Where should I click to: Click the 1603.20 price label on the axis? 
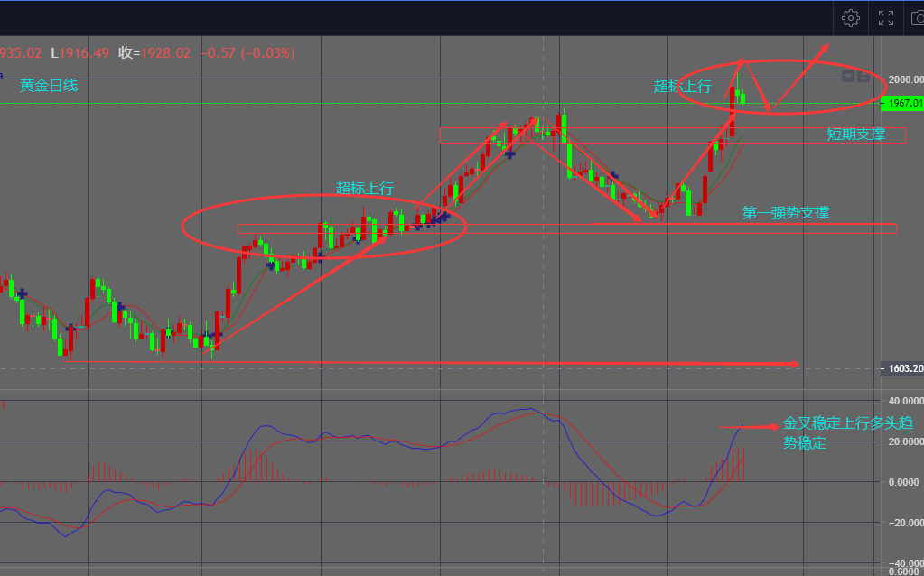pos(902,368)
